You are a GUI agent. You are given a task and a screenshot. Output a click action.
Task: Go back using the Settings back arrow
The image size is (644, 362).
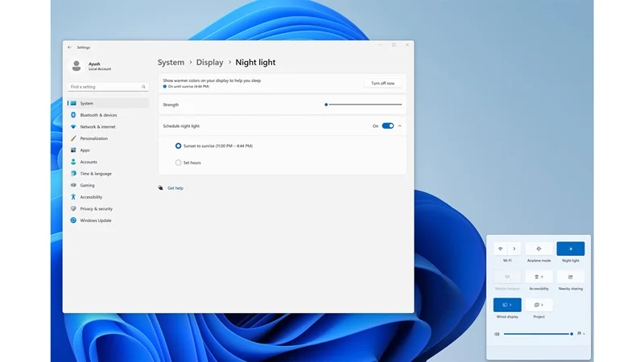[69, 47]
